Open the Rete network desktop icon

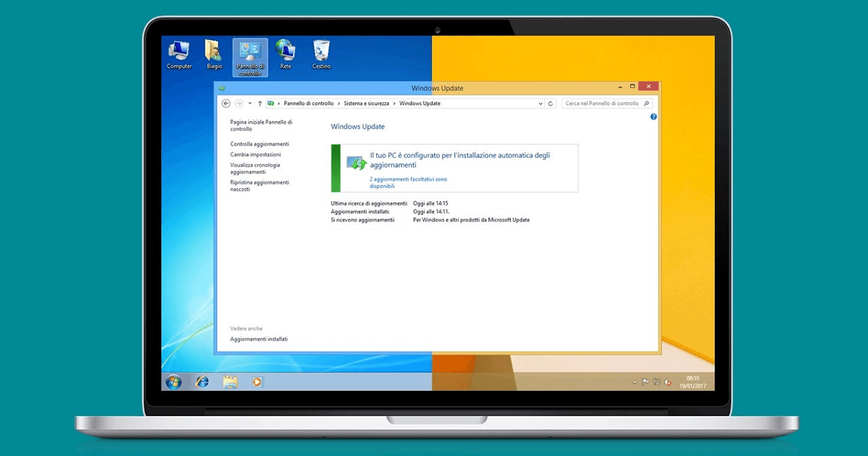(286, 55)
